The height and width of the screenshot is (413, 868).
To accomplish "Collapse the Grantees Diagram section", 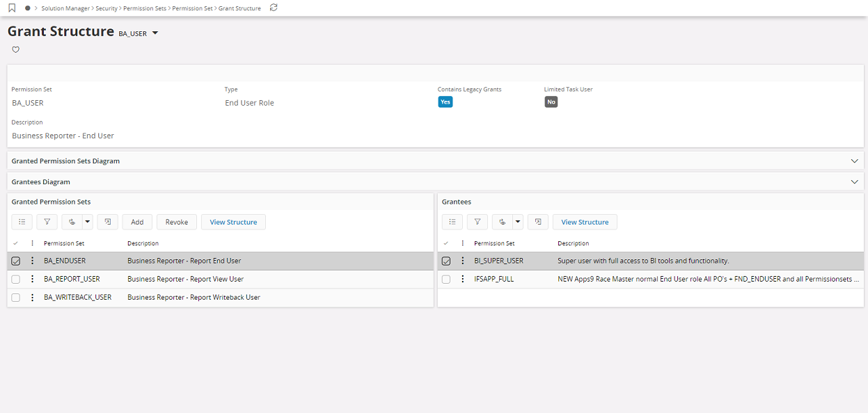I will 855,181.
